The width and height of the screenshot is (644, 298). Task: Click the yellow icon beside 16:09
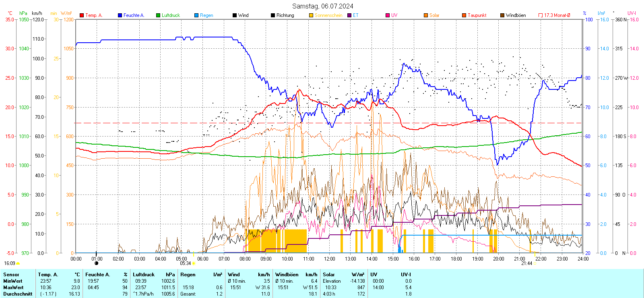coord(18,263)
